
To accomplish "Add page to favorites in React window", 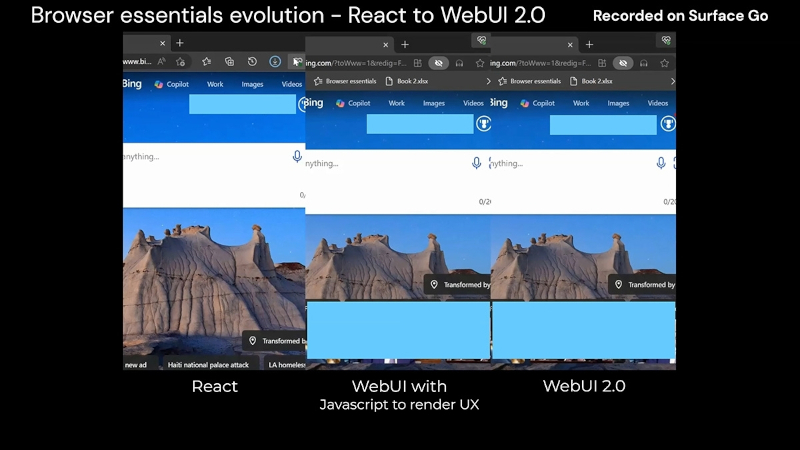I will [181, 62].
